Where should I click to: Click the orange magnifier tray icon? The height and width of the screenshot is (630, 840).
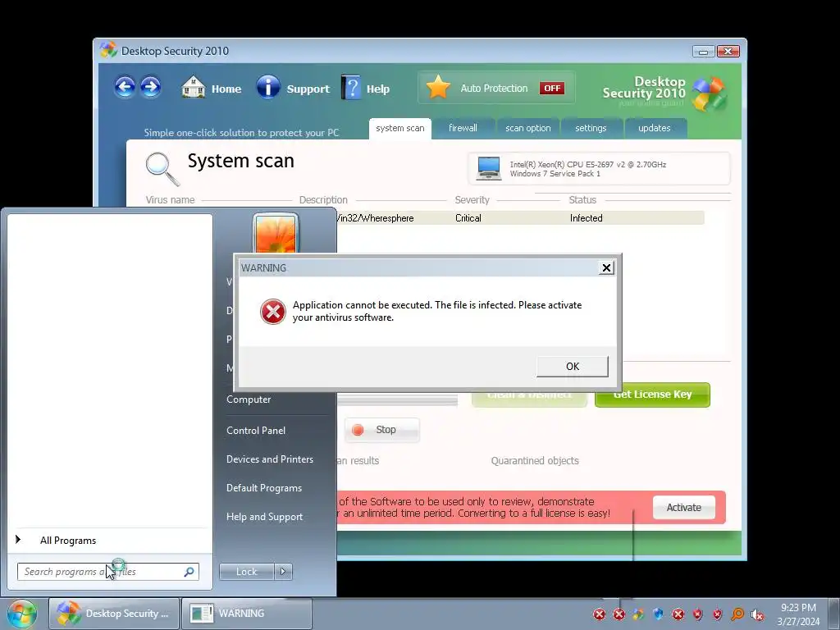point(737,614)
